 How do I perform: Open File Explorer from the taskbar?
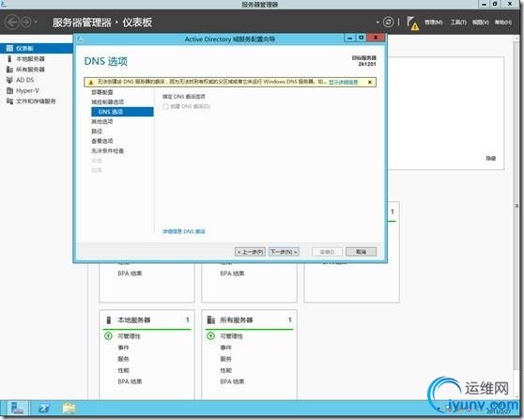[69, 409]
